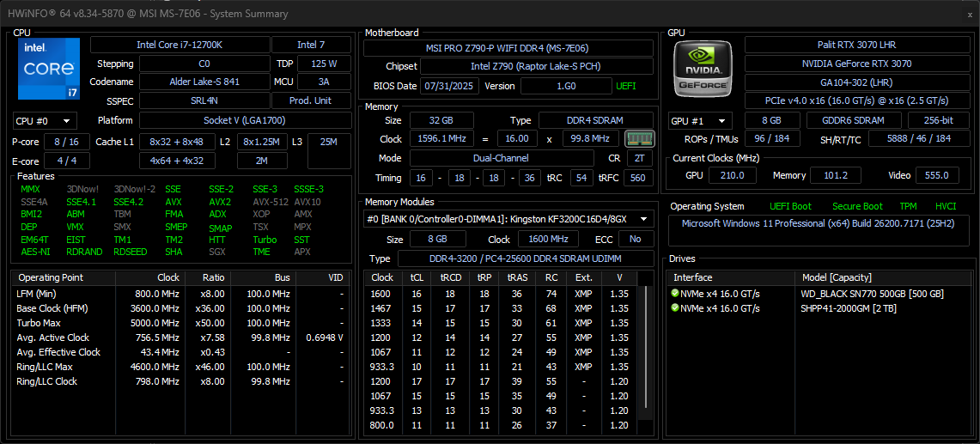This screenshot has height=444, width=980.
Task: Click the Windows 11 Professional OS field
Action: (x=820, y=231)
